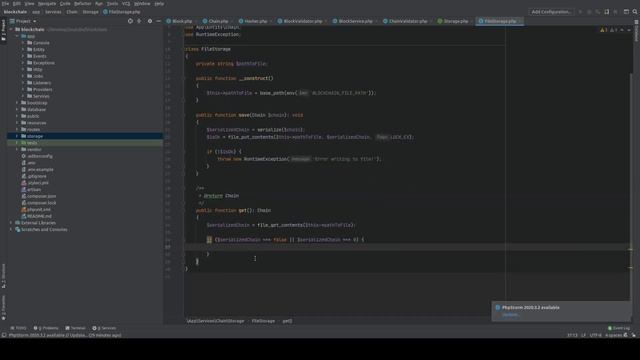Open the Terminal tool window

pyautogui.click(x=75, y=328)
